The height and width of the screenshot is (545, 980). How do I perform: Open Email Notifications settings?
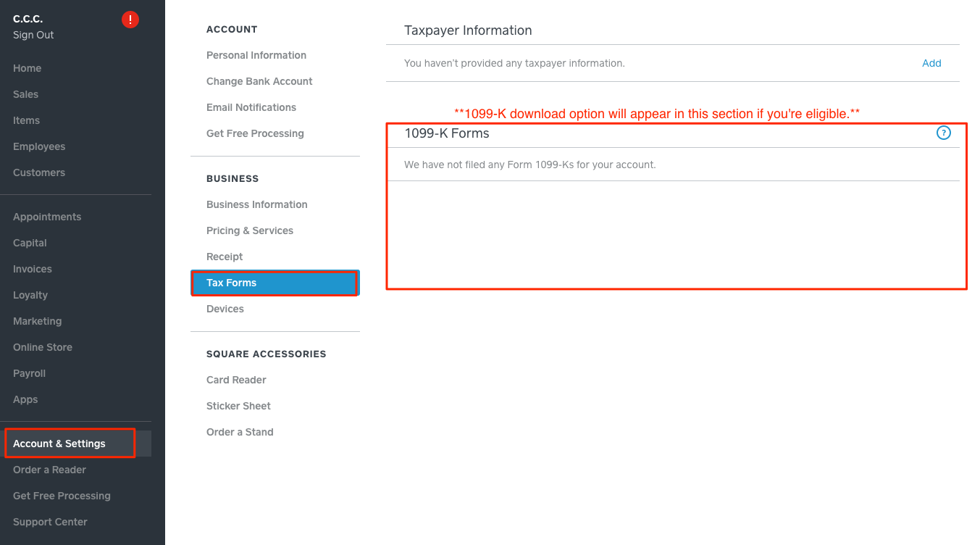(251, 107)
